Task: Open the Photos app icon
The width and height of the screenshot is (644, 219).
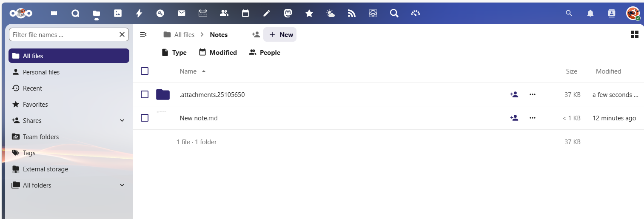Action: (118, 13)
